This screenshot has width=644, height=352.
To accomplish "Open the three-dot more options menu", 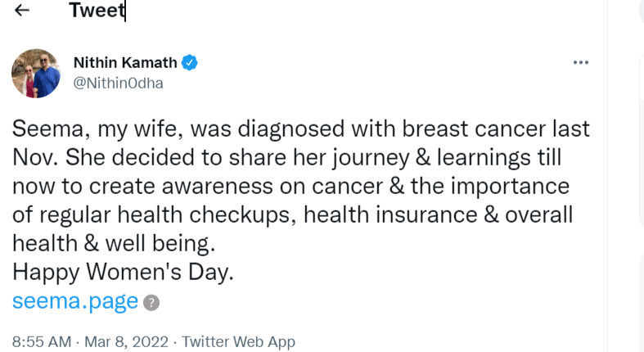I will (x=581, y=62).
